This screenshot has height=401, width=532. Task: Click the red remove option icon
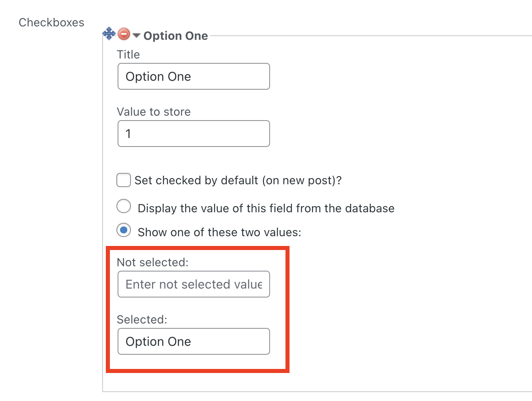(124, 34)
